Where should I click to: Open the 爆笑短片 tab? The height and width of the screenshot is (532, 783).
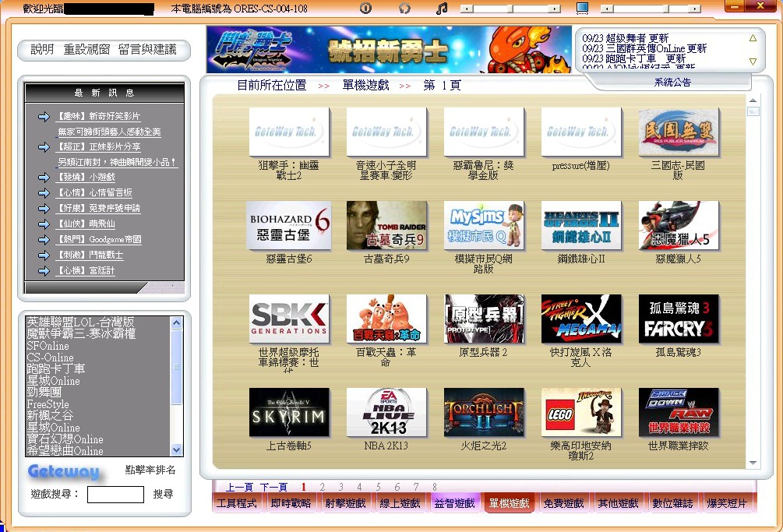pyautogui.click(x=727, y=503)
